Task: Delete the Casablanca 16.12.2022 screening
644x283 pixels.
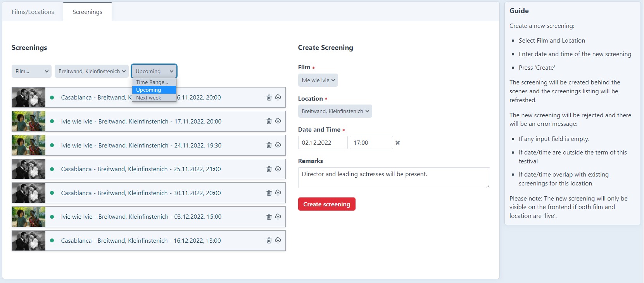Action: coord(269,240)
